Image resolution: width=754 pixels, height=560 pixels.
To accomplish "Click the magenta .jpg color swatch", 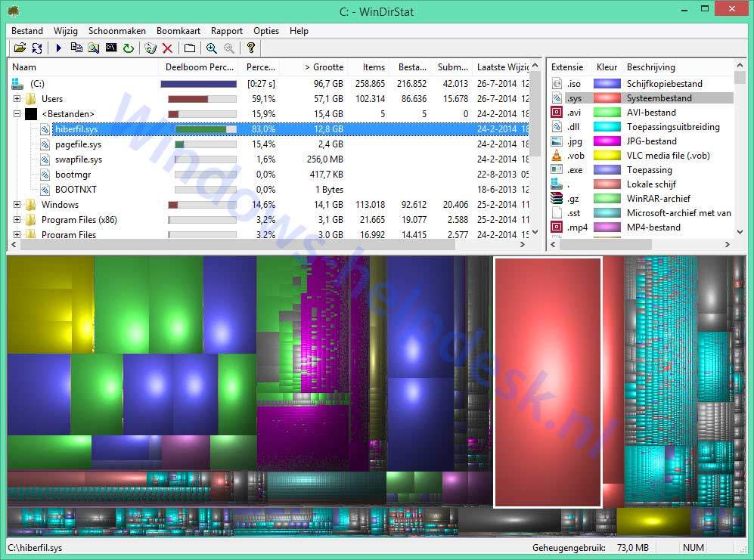I will click(x=607, y=141).
